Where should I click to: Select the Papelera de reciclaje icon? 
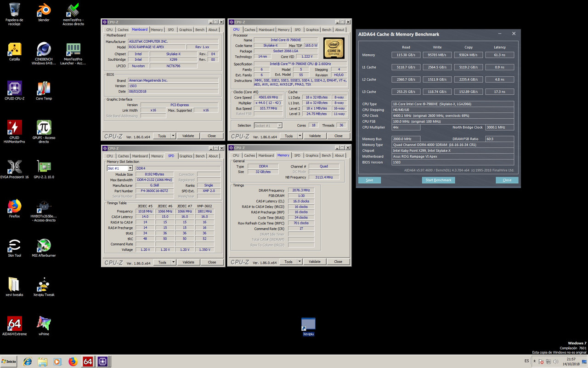point(14,14)
